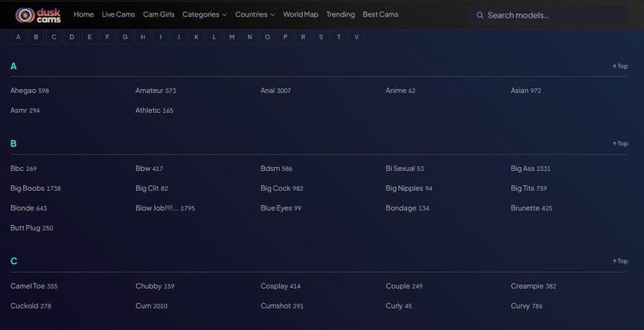644x330 pixels.
Task: Open the Cam Girls page
Action: 158,14
